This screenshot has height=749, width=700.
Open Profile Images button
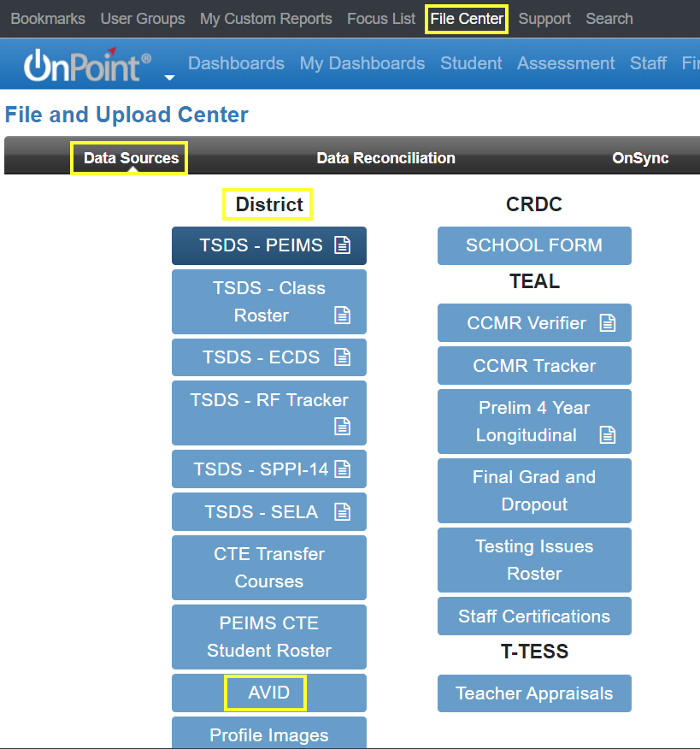click(269, 733)
